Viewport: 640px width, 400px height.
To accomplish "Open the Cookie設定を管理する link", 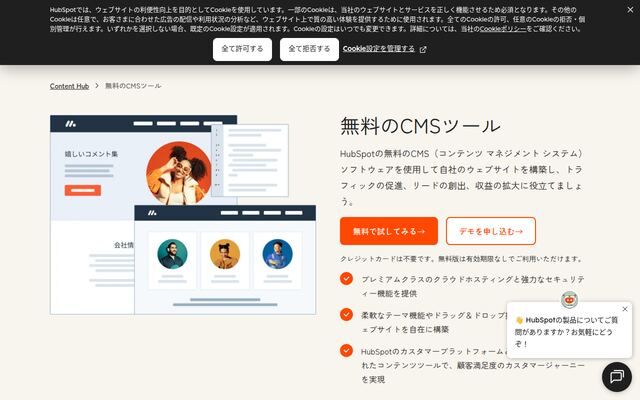I will point(378,49).
